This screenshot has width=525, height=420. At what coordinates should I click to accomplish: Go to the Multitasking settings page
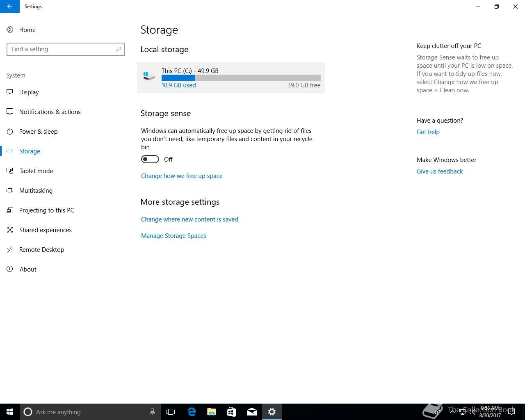pyautogui.click(x=36, y=190)
